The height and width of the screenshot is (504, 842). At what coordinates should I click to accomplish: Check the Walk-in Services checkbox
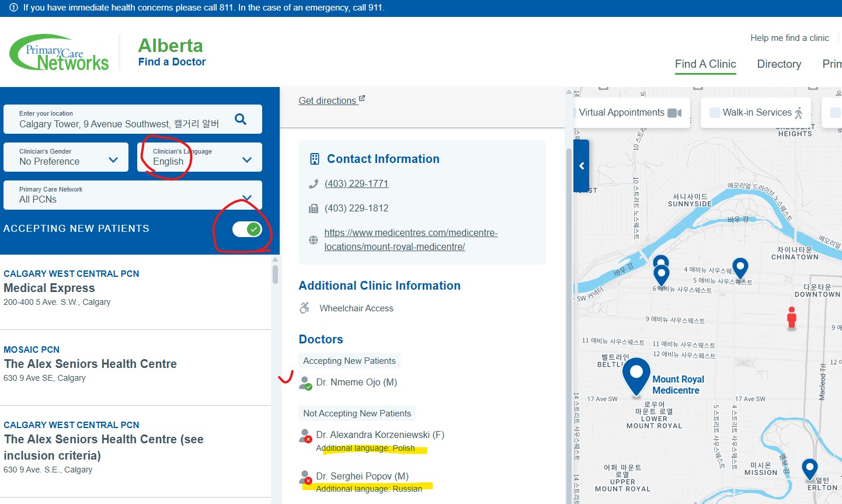(x=714, y=113)
